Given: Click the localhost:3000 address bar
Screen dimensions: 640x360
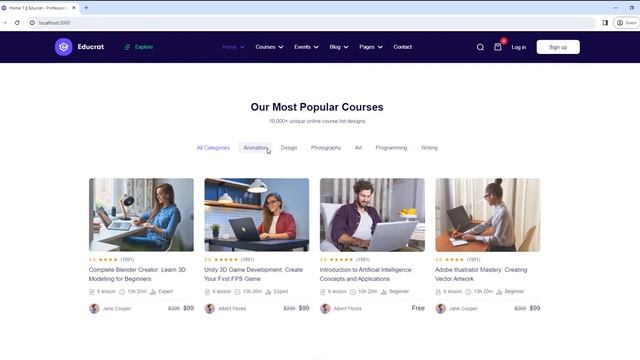Looking at the screenshot, I should click(310, 23).
